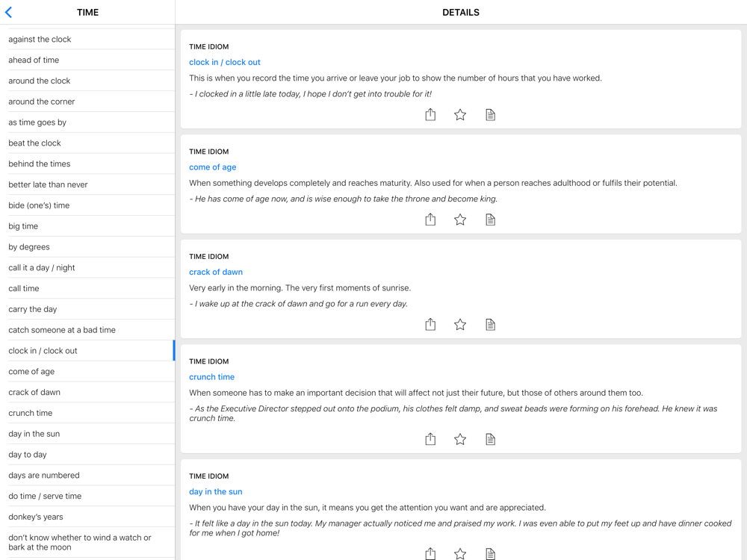Share the 'crunch time' idiom
The image size is (747, 560).
click(430, 439)
